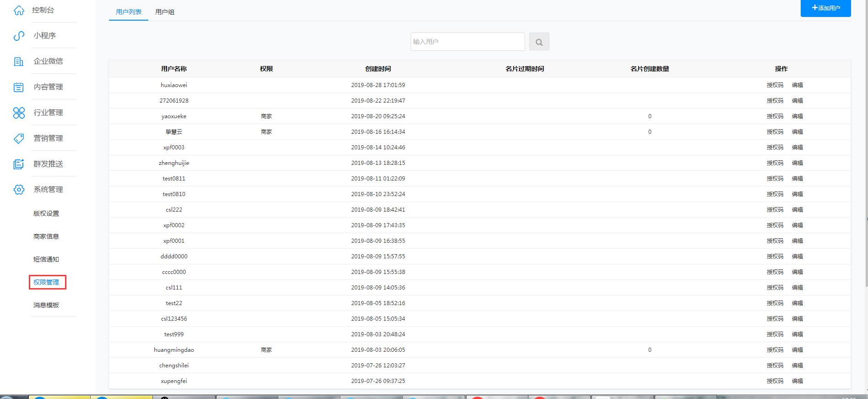Click 编辑 for test999
Viewport: 868px width, 399px height.
[x=797, y=334]
